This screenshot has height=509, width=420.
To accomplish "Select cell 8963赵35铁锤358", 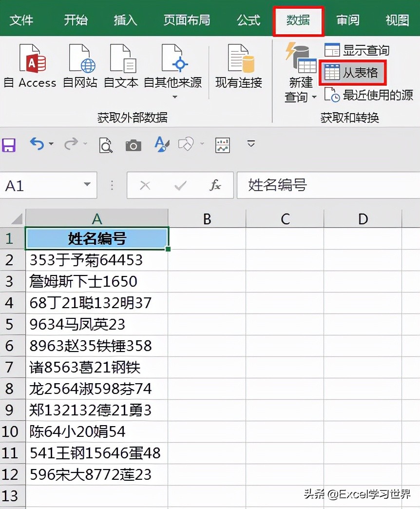I will tap(96, 346).
